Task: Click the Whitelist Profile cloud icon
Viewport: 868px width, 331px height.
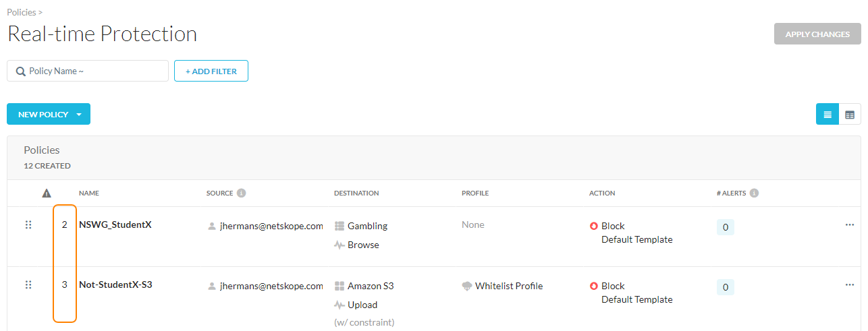Action: [x=467, y=287]
